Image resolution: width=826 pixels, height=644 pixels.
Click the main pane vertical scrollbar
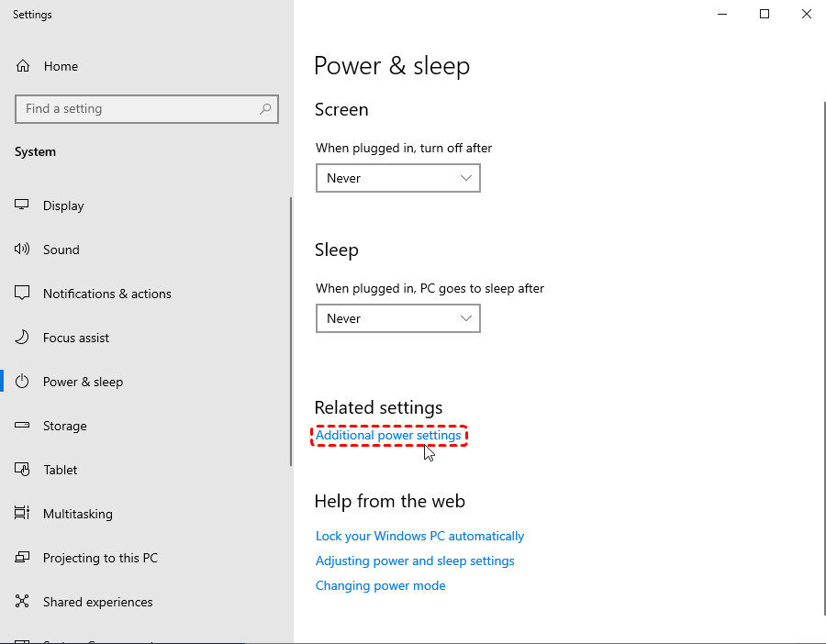point(824,358)
